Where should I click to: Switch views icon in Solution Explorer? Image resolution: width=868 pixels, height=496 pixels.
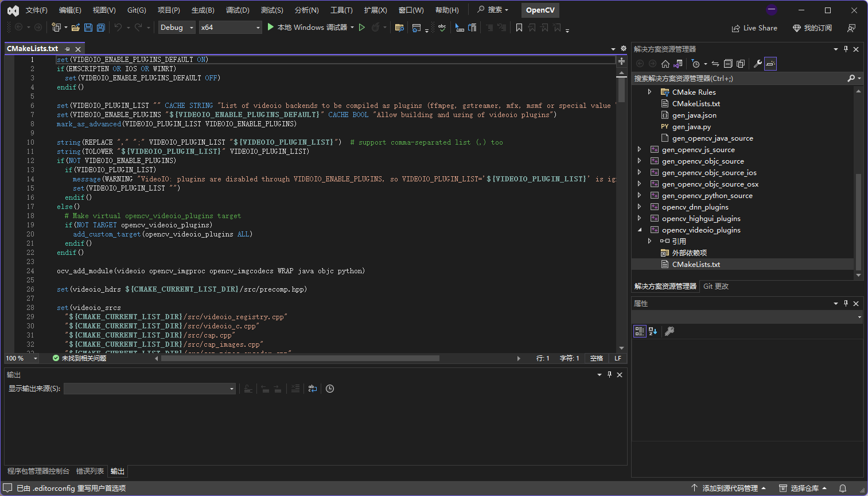678,64
